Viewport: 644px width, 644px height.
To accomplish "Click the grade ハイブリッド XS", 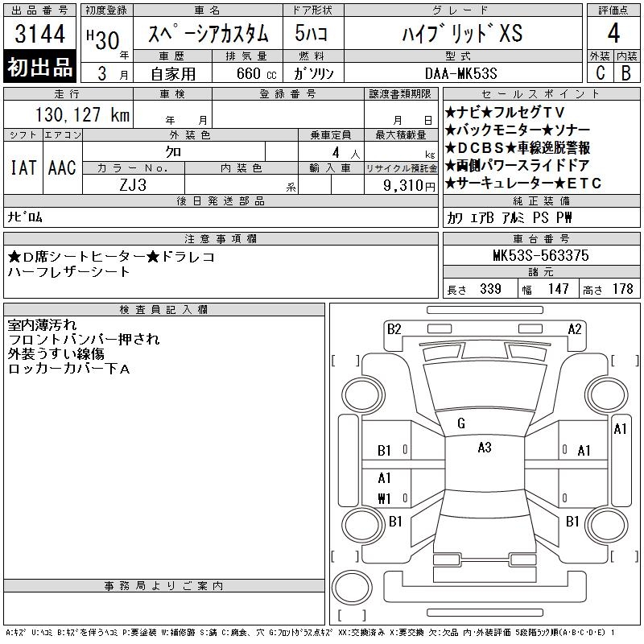I will pyautogui.click(x=462, y=33).
